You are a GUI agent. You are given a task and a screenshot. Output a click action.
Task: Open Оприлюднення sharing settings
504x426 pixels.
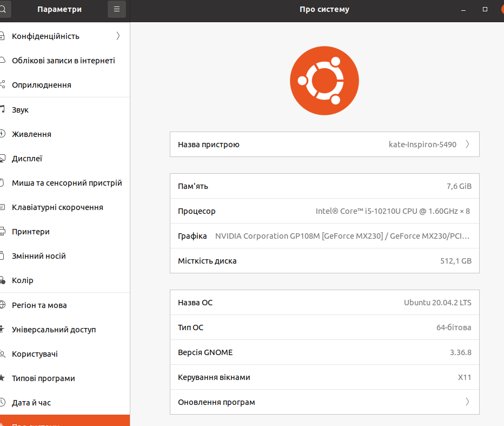65,84
